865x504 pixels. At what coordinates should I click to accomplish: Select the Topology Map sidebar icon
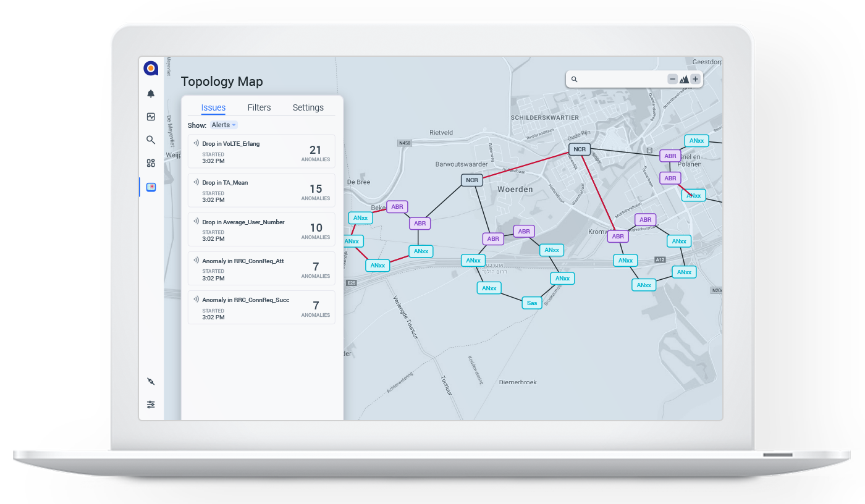click(x=151, y=187)
